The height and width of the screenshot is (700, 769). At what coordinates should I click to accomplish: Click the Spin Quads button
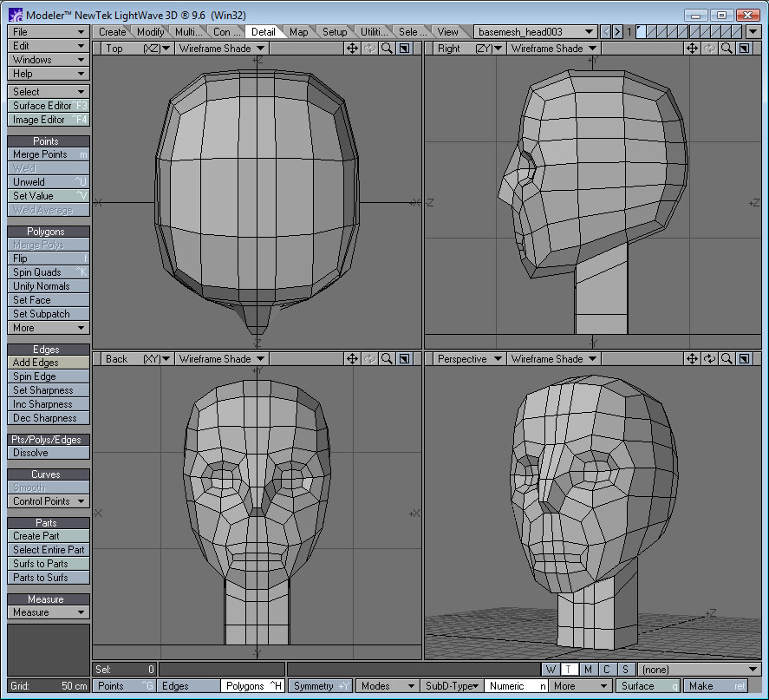click(x=49, y=272)
